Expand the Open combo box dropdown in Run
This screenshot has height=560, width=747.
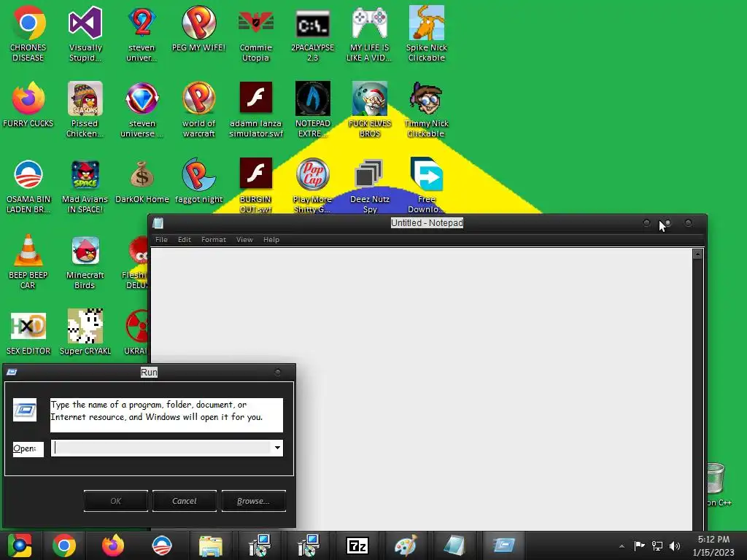tap(277, 448)
